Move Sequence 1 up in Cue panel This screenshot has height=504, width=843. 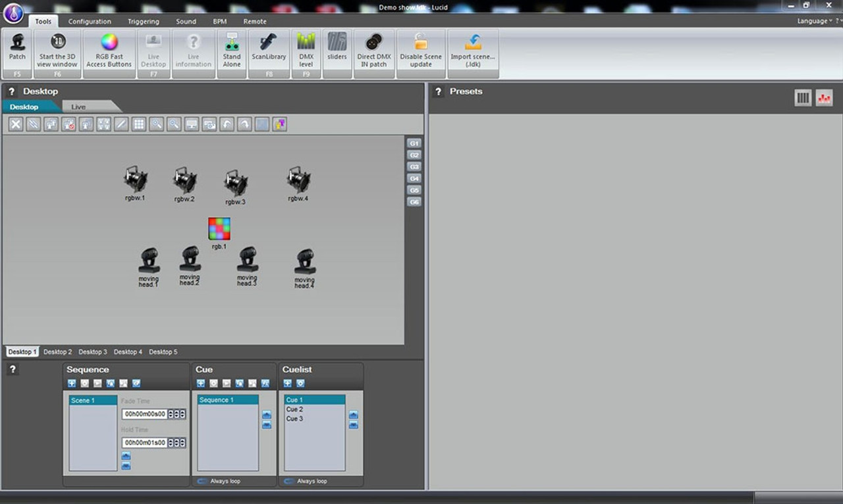click(267, 415)
